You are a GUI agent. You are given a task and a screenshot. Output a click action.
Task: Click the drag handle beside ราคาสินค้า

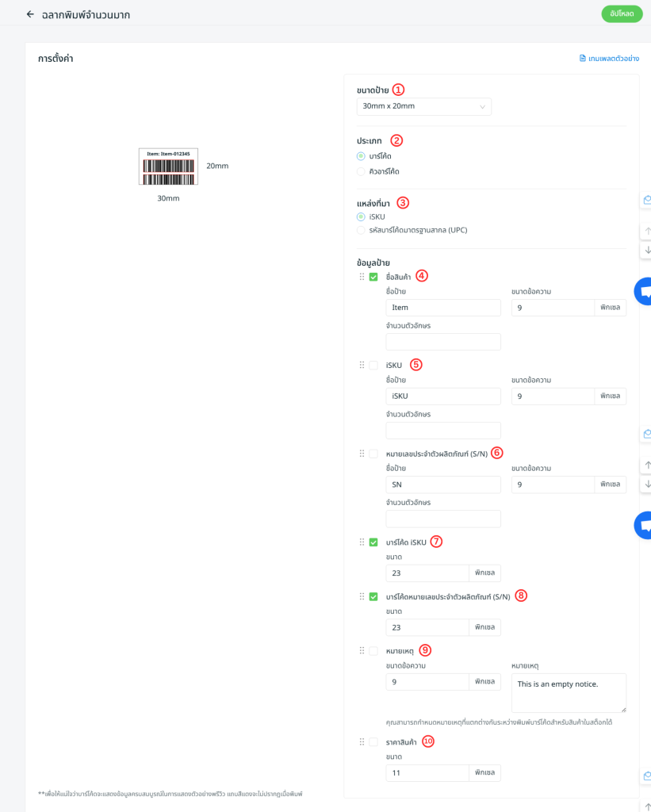362,742
